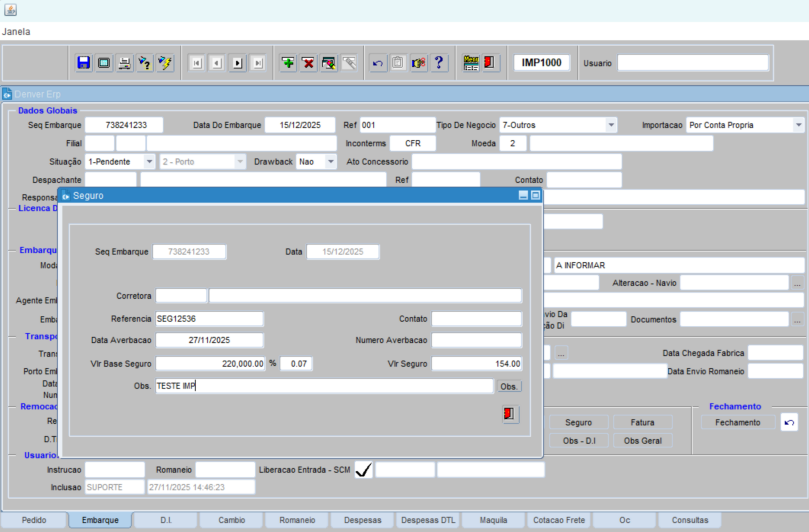Click the blue question mark help icon
Image resolution: width=809 pixels, height=532 pixels.
pyautogui.click(x=439, y=63)
